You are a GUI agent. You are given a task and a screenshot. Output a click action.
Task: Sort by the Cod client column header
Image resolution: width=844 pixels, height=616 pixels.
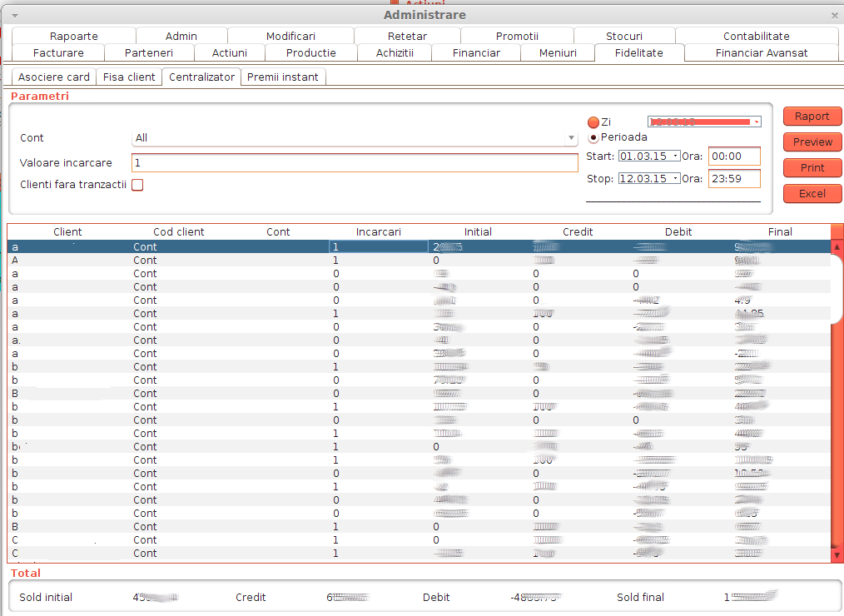pyautogui.click(x=179, y=232)
